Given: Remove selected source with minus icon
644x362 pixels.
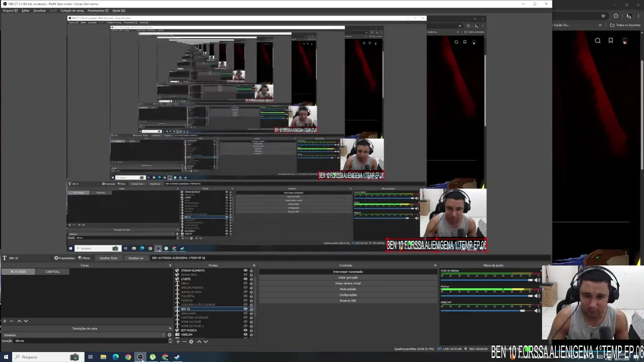Looking at the screenshot, I should pos(185,341).
